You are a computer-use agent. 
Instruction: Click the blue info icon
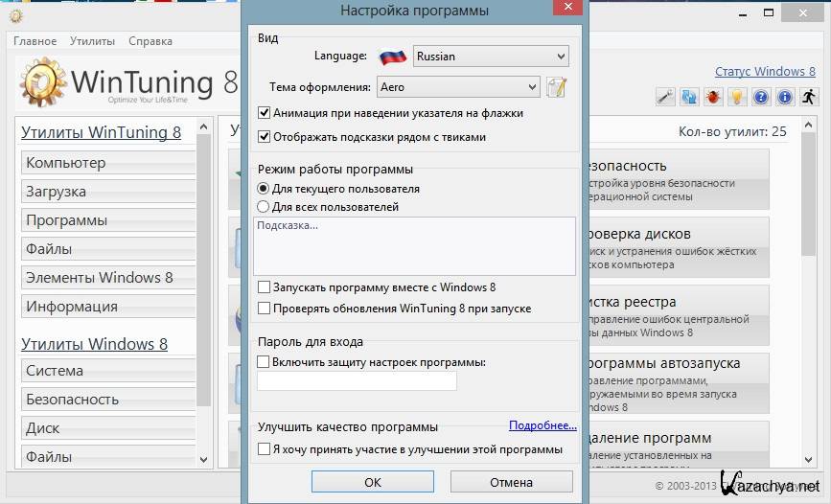(785, 97)
